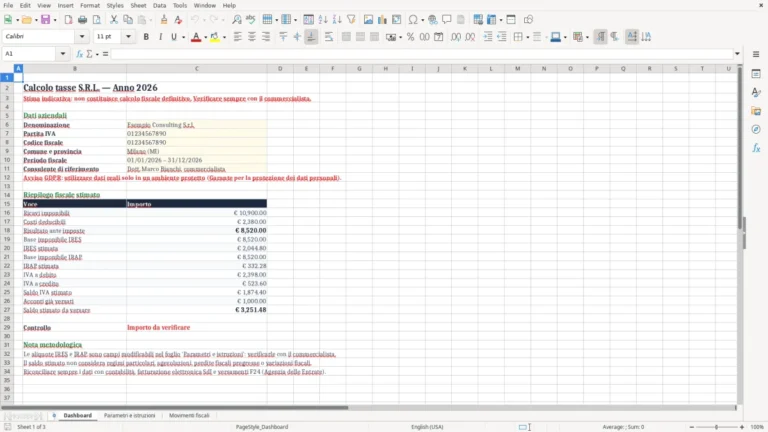This screenshot has height=432, width=768.
Task: Click the Print icon
Action: click(82, 20)
